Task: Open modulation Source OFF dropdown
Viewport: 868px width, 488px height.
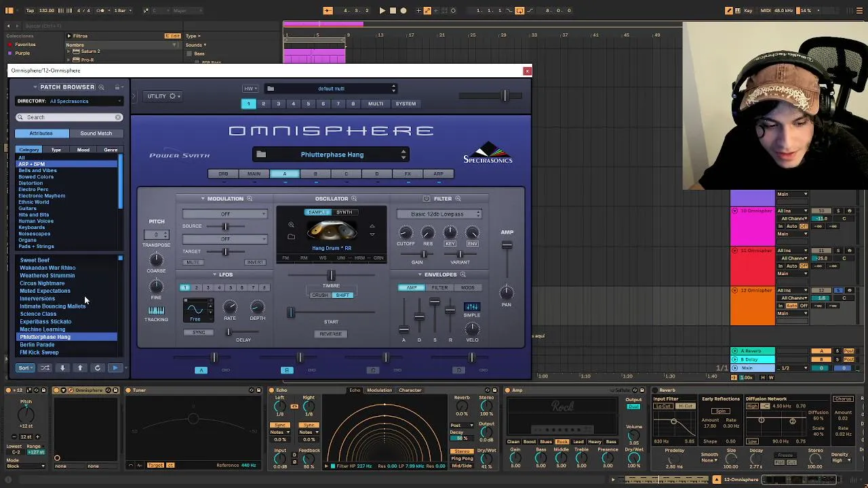Action: tap(225, 214)
